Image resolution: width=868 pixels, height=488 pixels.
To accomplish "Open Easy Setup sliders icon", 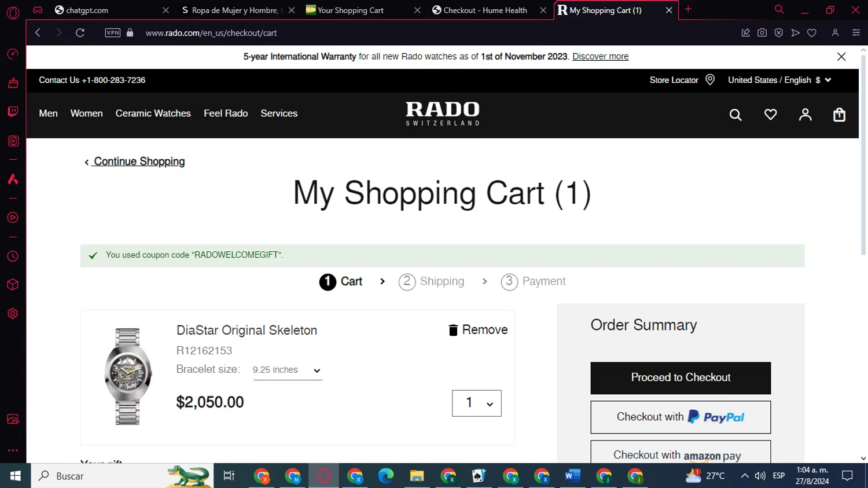I will coord(856,33).
